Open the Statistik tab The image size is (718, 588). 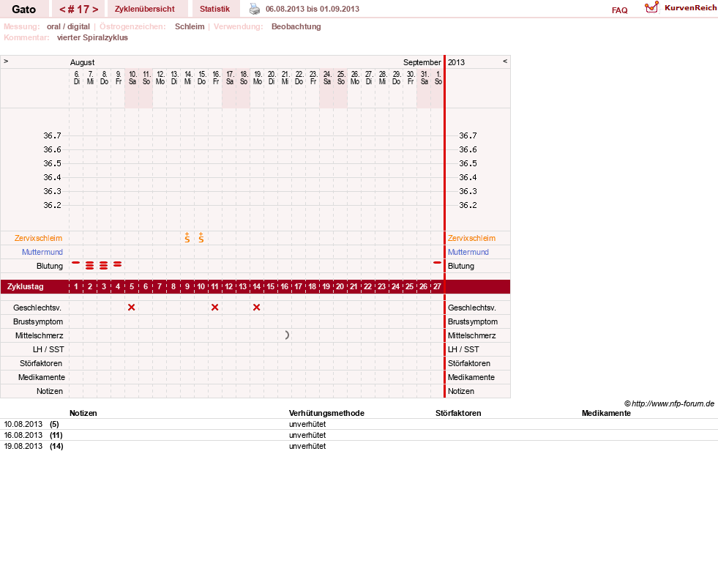point(214,9)
